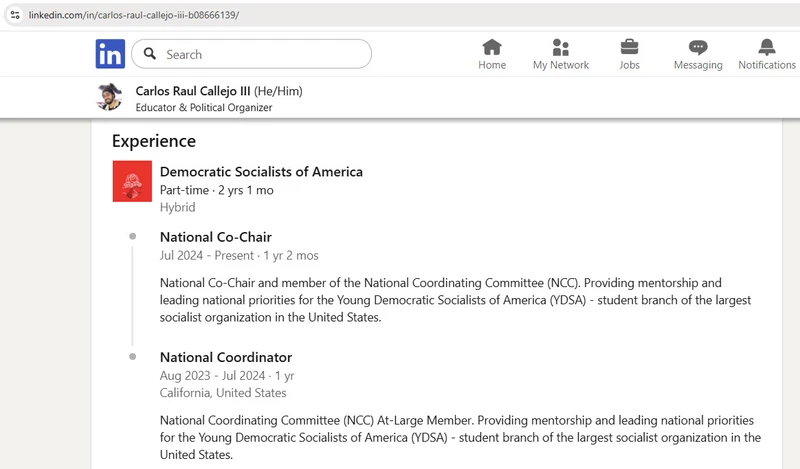Click the Democratic Socialists of America logo

pos(132,181)
